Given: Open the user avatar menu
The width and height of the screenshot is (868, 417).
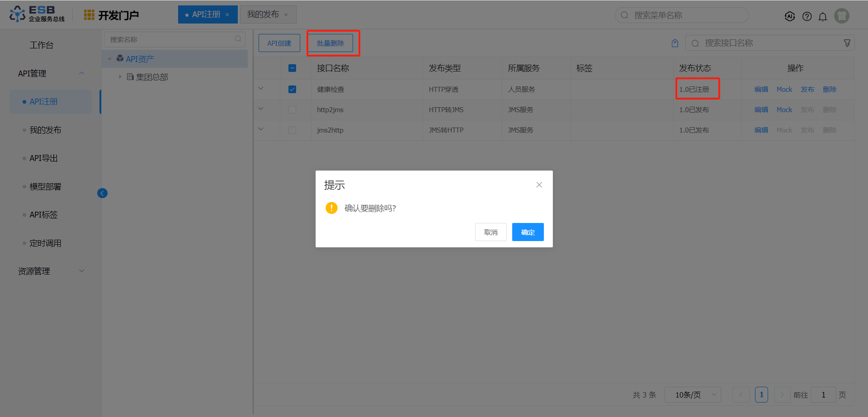Looking at the screenshot, I should tap(842, 16).
